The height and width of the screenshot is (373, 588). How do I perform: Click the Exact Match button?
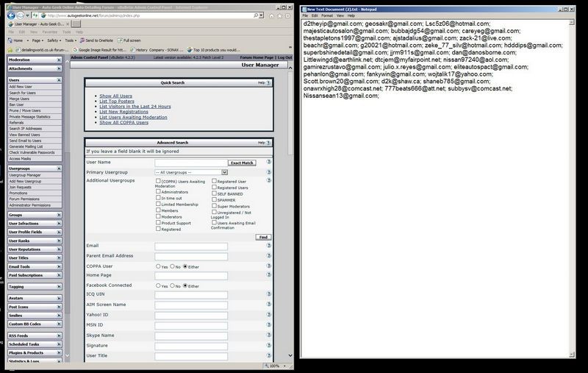(242, 163)
